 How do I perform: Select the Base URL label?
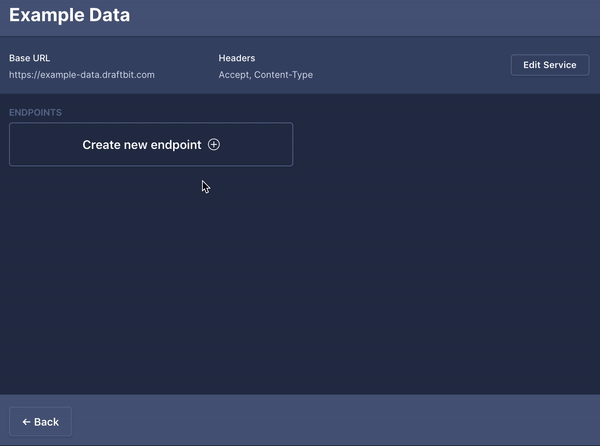[30, 58]
